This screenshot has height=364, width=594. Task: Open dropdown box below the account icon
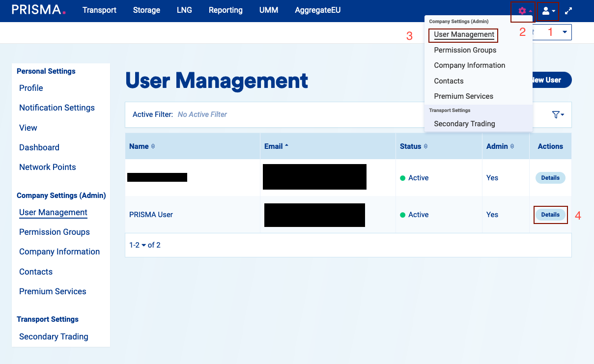click(564, 32)
